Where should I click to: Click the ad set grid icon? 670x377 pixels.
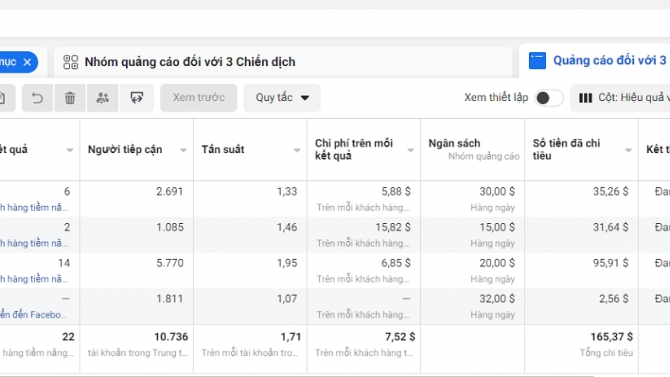pos(71,62)
